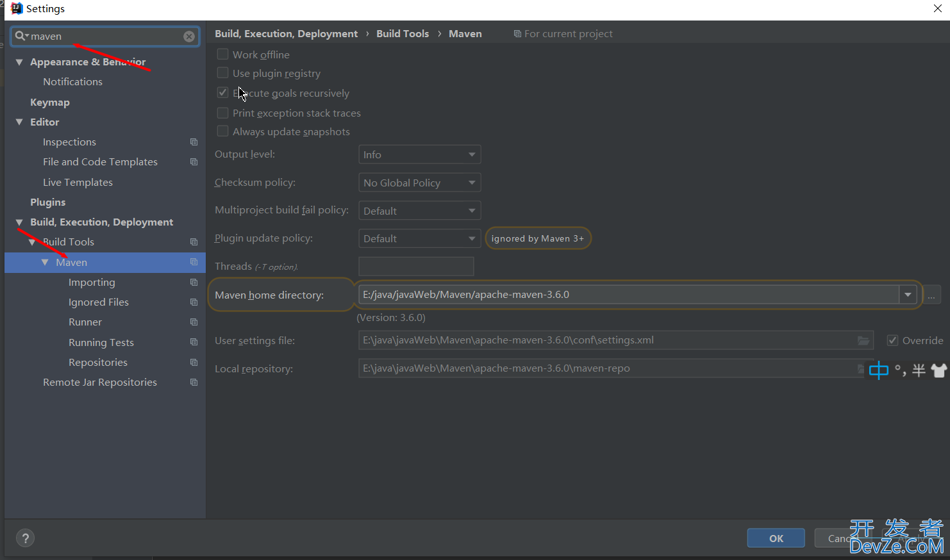The image size is (950, 560).
Task: Confirm settings with the OK button
Action: point(776,538)
